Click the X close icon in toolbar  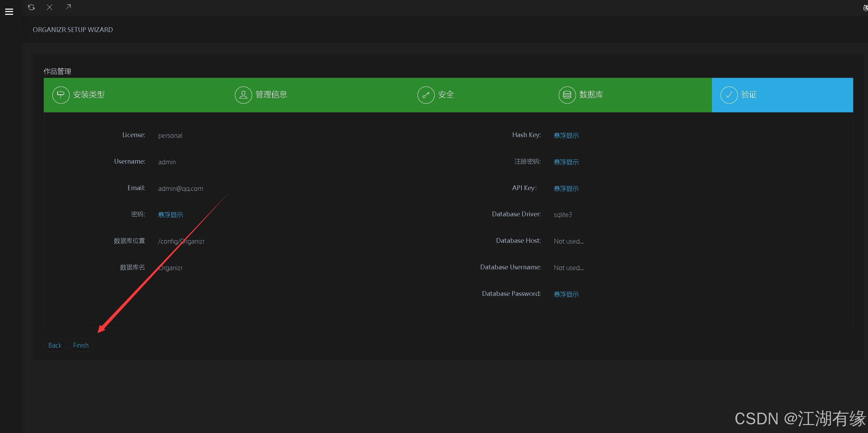pyautogui.click(x=50, y=7)
